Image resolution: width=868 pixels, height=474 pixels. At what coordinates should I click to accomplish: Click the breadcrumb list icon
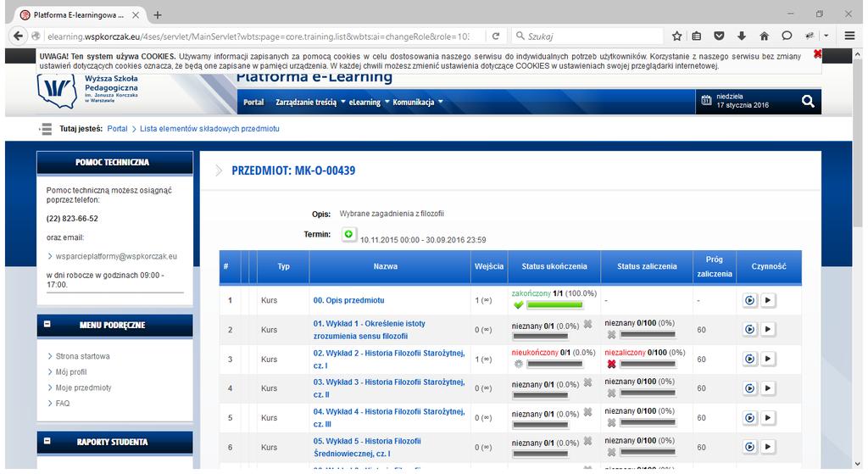point(46,129)
